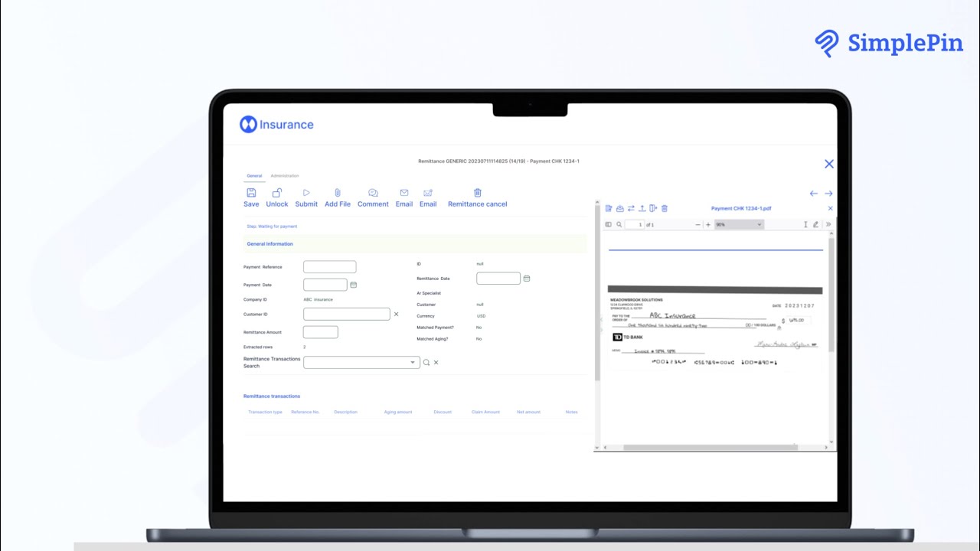Go to previous remittance with left arrow
980x551 pixels.
814,194
